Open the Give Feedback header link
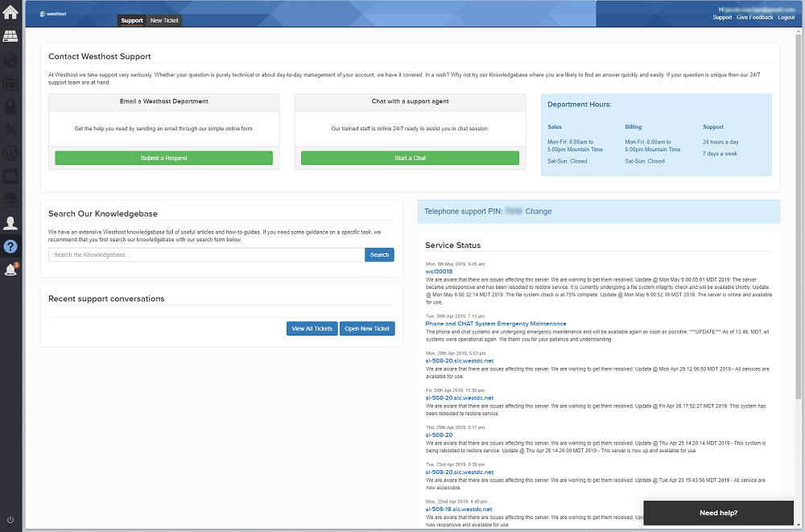The image size is (805, 532). [755, 18]
